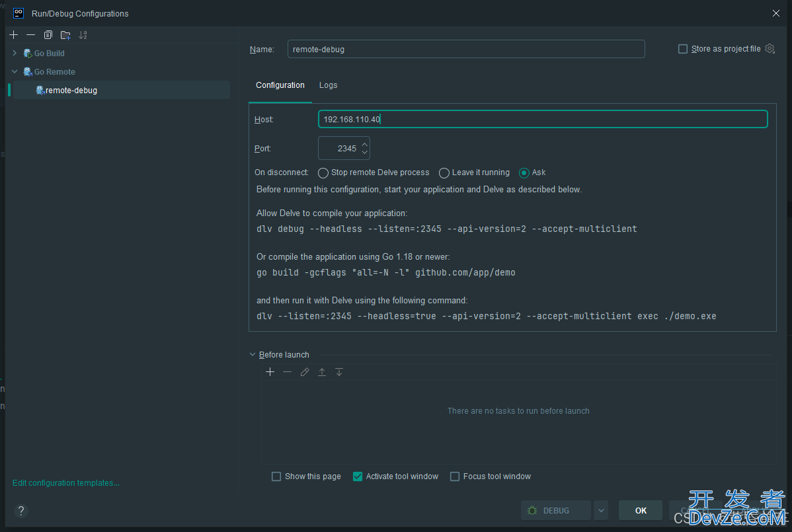Viewport: 792px width, 532px height.
Task: Click into the Host field
Action: tap(543, 119)
